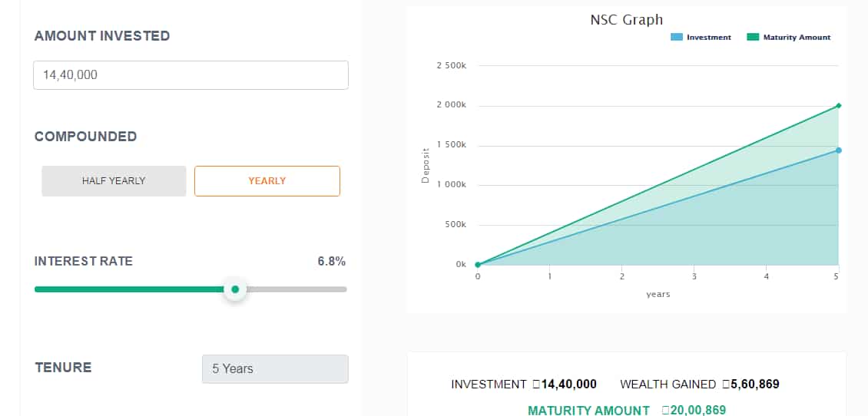This screenshot has height=416, width=868.
Task: Click the Maturity Amount result text
Action: (589, 411)
